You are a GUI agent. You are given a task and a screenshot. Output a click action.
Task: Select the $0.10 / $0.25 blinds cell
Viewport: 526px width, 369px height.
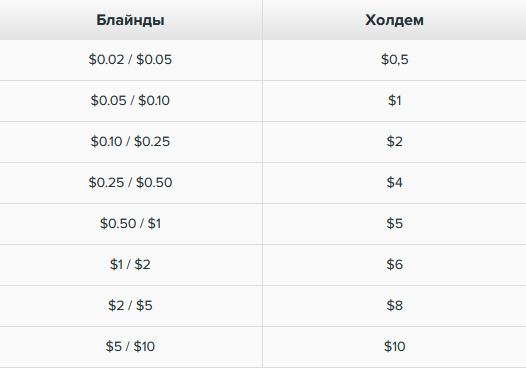coord(130,142)
